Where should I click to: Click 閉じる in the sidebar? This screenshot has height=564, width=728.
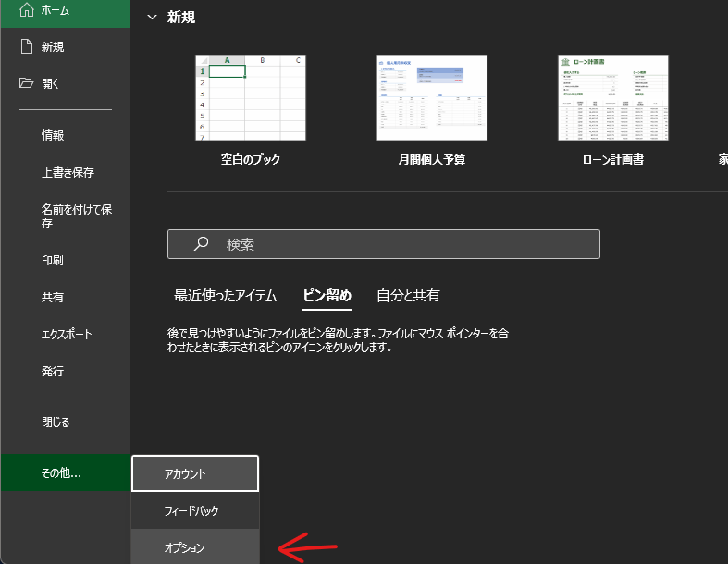(66, 422)
